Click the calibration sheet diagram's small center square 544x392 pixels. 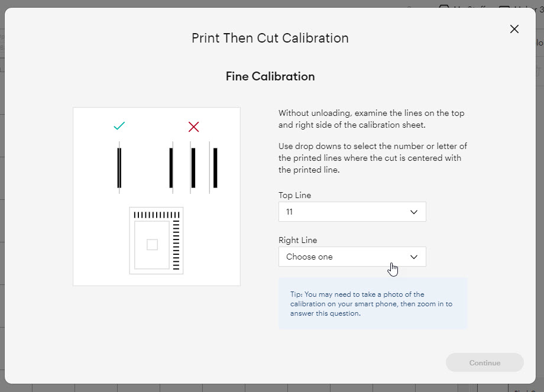152,244
